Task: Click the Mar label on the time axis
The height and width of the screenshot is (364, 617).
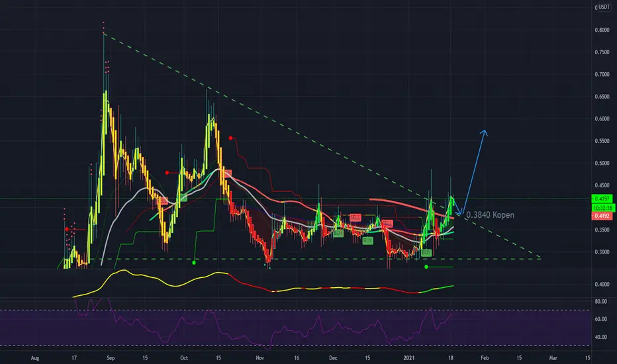Action: tap(553, 358)
